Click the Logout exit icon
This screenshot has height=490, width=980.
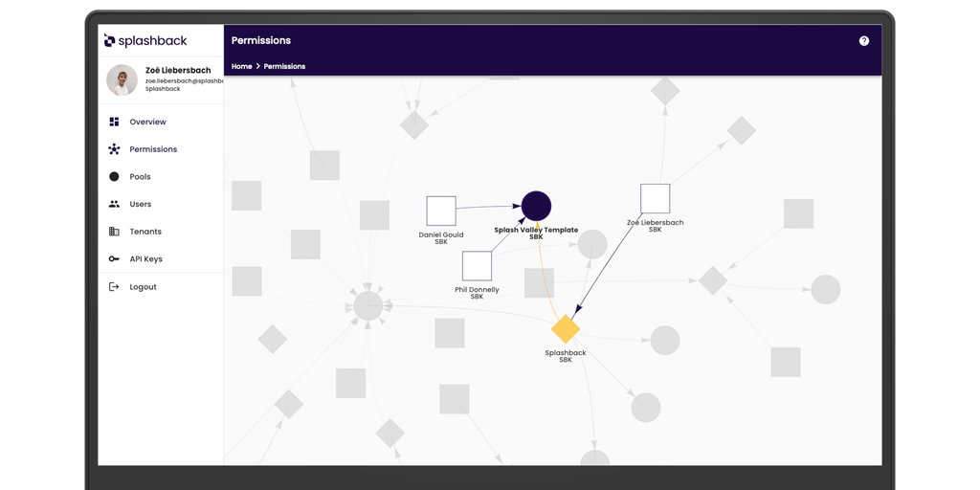coord(114,287)
